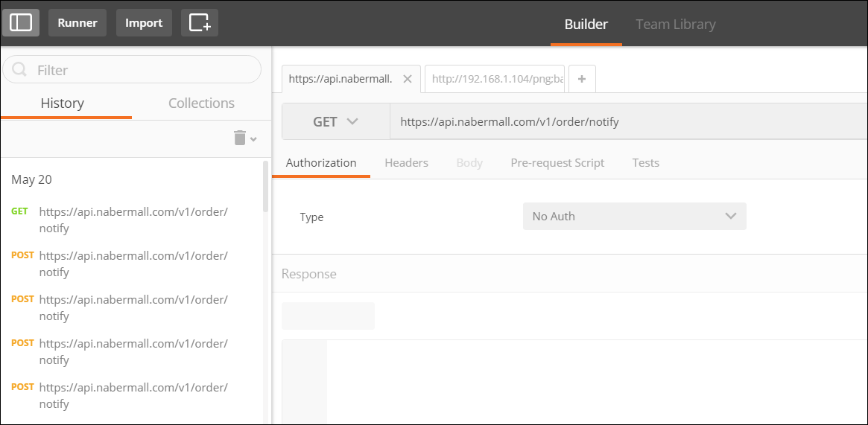Viewport: 868px width, 425px height.
Task: Open the GET method dropdown
Action: (336, 121)
